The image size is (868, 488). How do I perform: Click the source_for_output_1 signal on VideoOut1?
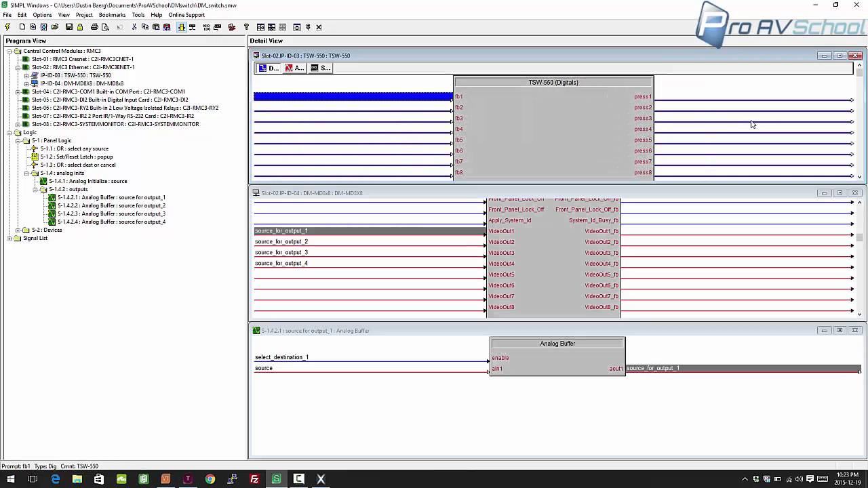point(370,231)
